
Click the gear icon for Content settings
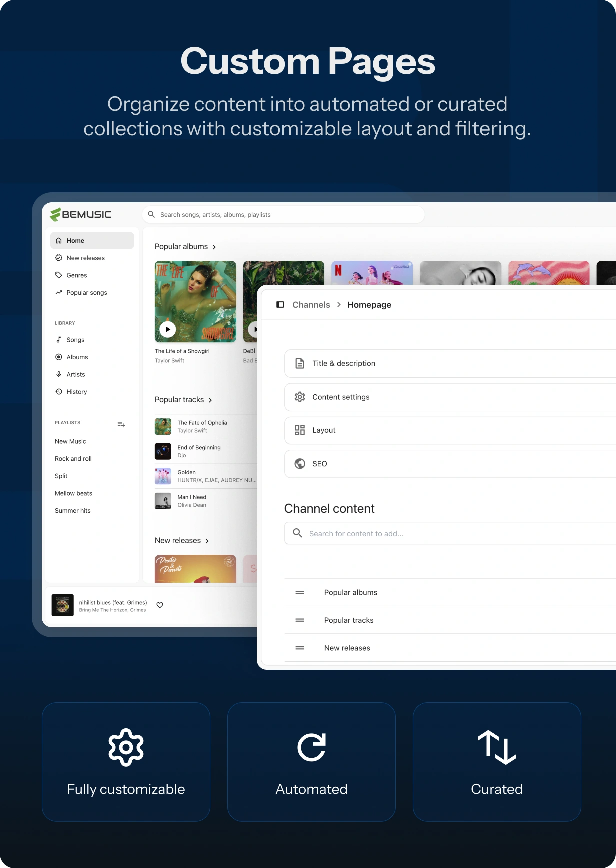pos(300,397)
